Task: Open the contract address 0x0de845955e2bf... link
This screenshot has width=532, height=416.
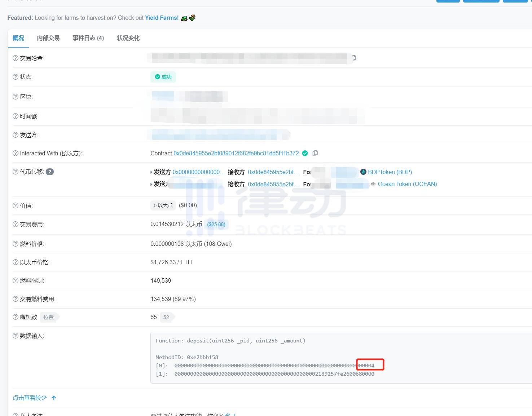Action: coord(236,153)
